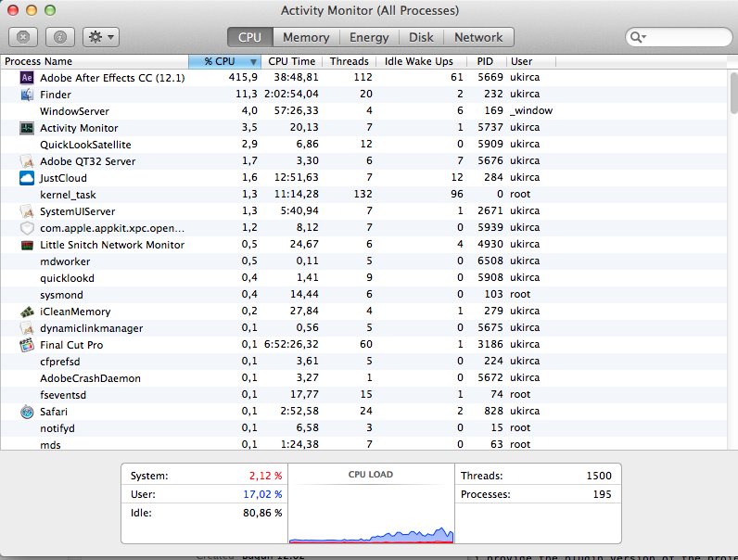This screenshot has height=560, width=738.
Task: Sort by PID column header
Action: coord(485,61)
